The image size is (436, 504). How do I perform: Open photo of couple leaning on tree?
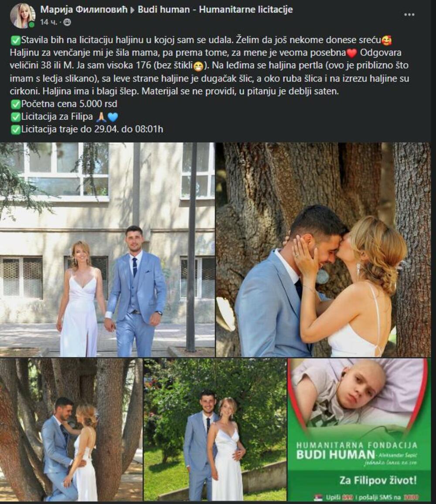(x=71, y=430)
